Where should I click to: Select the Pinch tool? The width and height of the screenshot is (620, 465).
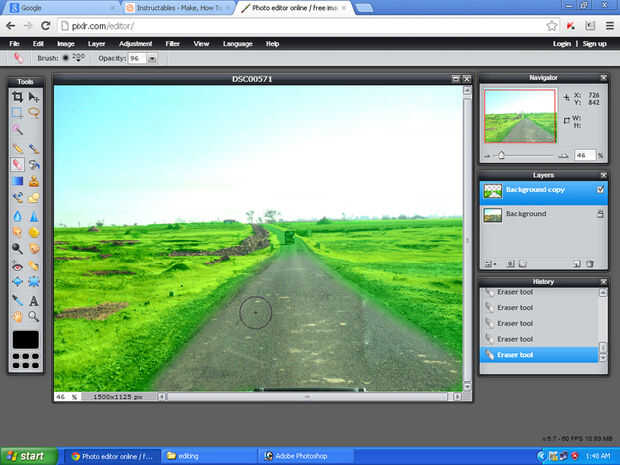click(34, 282)
